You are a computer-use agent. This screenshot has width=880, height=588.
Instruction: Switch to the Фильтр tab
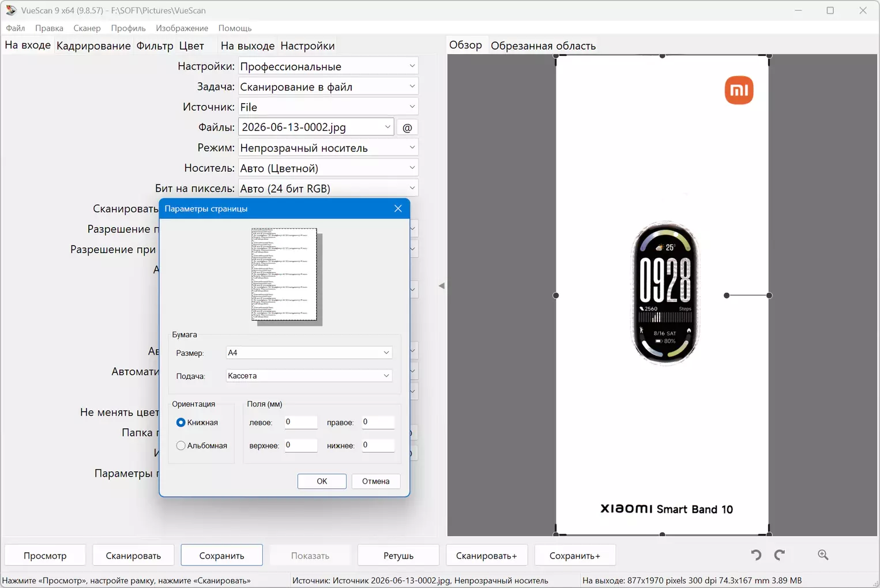[155, 46]
